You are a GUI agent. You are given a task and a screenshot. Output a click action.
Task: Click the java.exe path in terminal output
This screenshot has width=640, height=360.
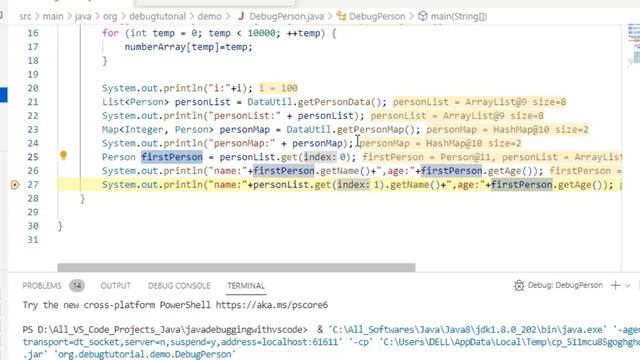tap(469, 329)
